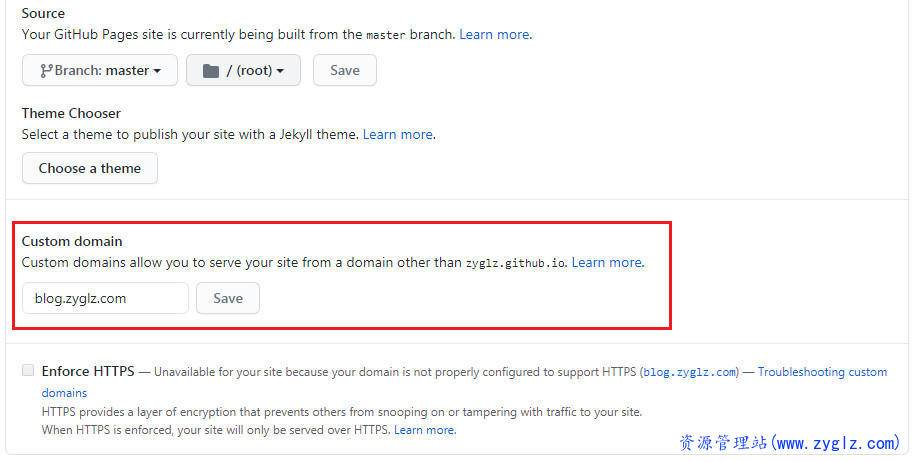The image size is (914, 462).
Task: Click the Theme Chooser heading
Action: [x=71, y=113]
